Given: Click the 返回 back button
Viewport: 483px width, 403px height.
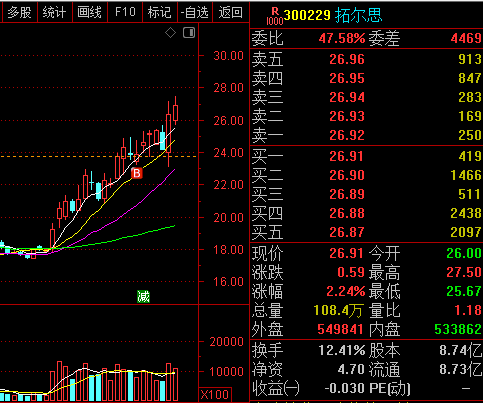Looking at the screenshot, I should coord(230,13).
